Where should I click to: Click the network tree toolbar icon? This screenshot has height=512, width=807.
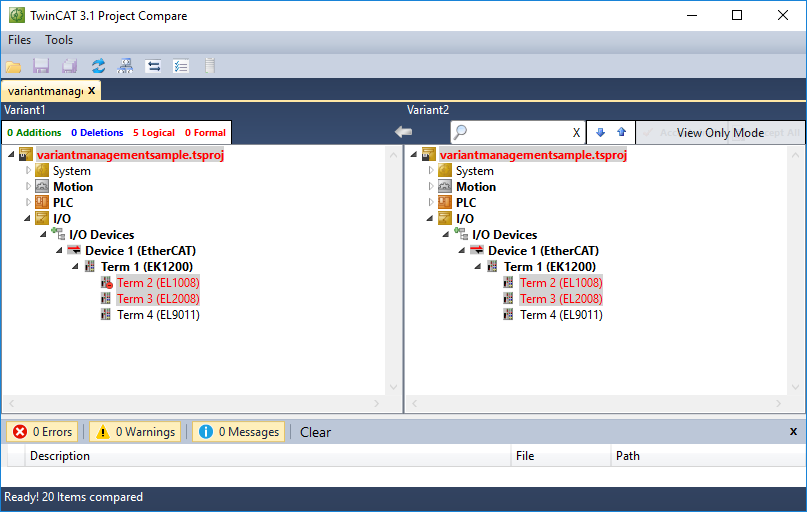tap(125, 66)
